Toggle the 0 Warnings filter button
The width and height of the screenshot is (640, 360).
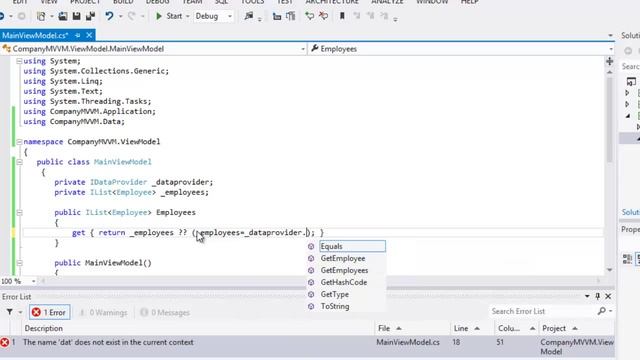[103, 312]
